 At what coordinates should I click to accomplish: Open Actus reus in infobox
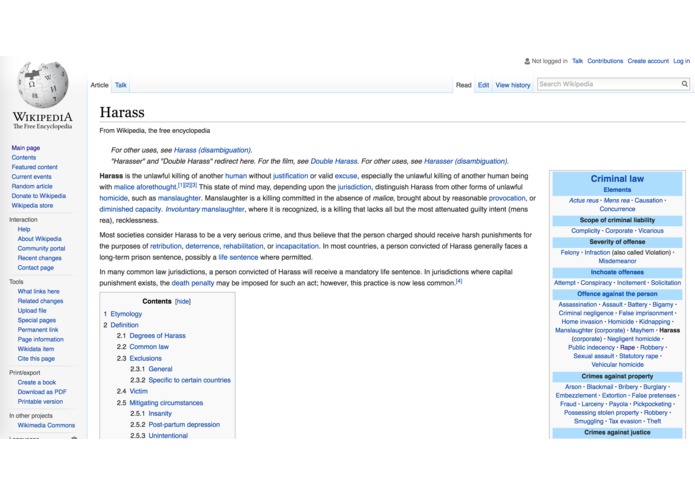pos(583,201)
